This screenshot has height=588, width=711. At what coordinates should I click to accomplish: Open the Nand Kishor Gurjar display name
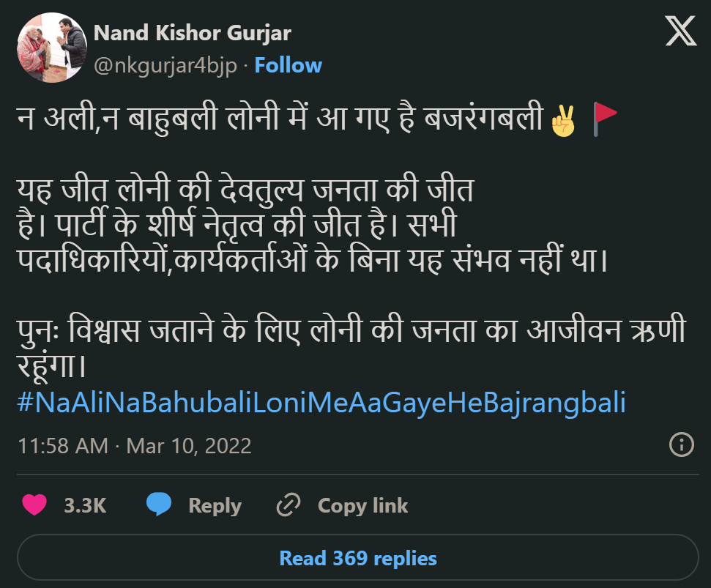[192, 33]
